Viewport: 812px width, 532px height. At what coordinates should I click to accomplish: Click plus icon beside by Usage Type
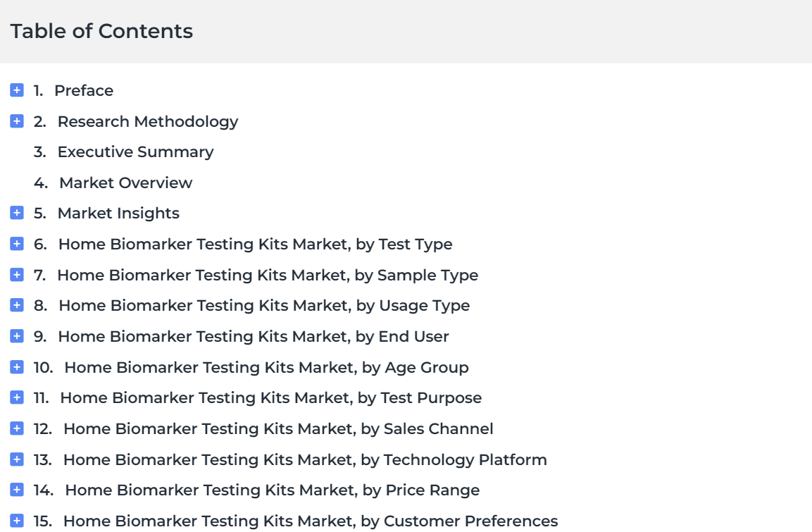pyautogui.click(x=17, y=305)
